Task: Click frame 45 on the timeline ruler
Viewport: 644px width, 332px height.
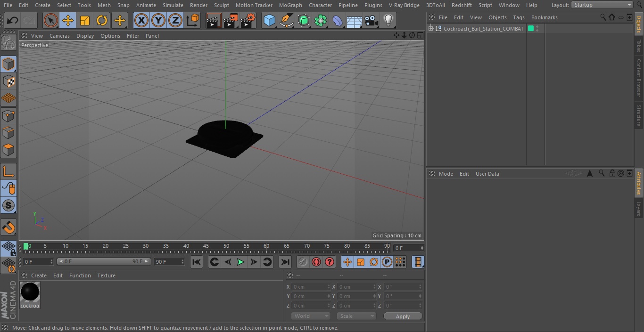Action: pyautogui.click(x=206, y=246)
